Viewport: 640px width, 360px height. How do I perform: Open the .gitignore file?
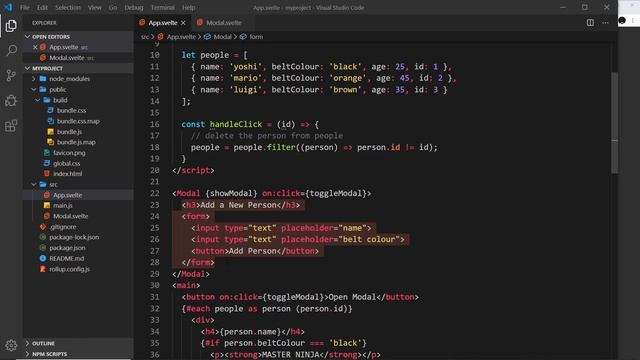[62, 227]
